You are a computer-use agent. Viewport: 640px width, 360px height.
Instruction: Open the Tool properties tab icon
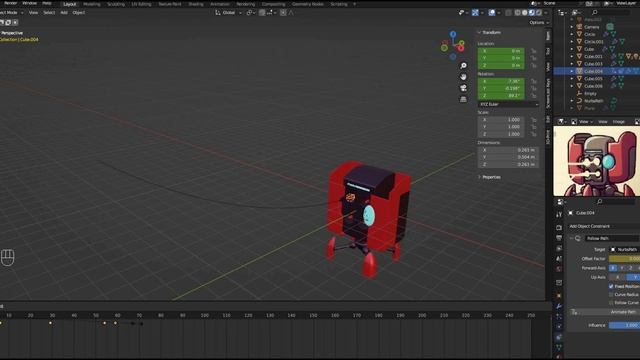559,214
